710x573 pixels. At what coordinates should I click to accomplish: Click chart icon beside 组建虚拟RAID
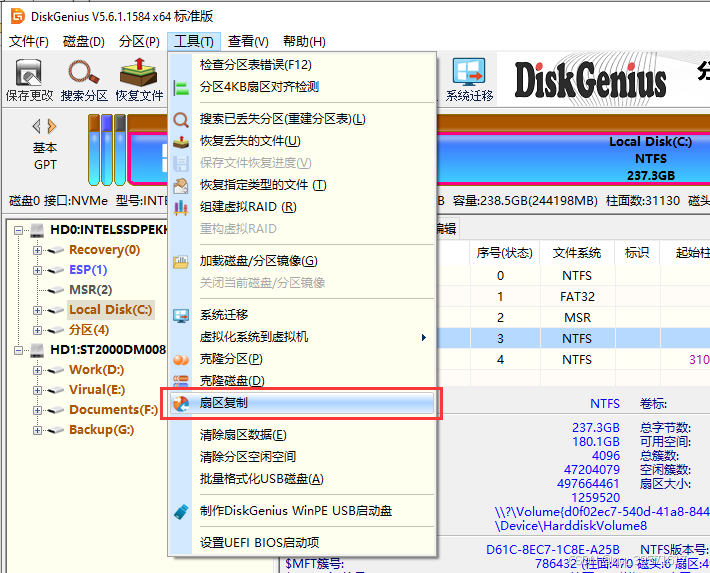pyautogui.click(x=181, y=207)
